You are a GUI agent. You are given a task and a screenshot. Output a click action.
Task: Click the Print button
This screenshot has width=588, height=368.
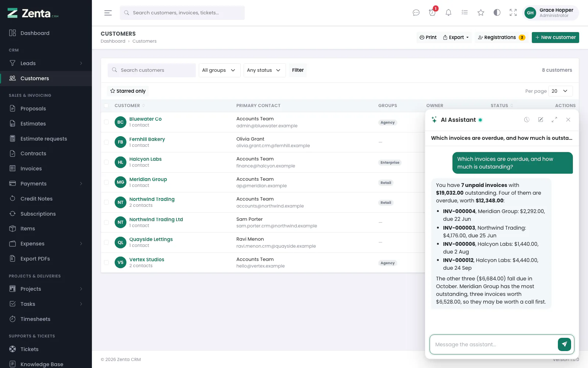tap(428, 38)
